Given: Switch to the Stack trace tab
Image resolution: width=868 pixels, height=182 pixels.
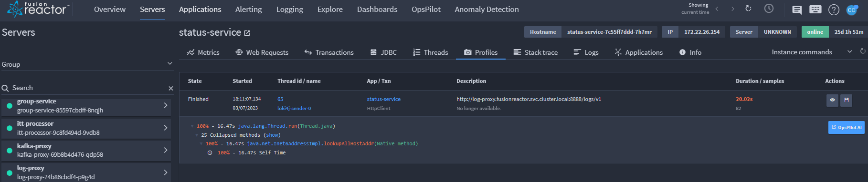Looking at the screenshot, I should (x=536, y=52).
